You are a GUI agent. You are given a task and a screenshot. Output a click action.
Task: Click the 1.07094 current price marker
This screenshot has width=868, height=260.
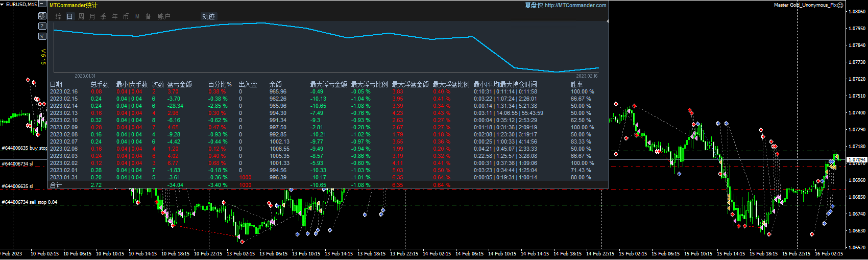(856, 160)
